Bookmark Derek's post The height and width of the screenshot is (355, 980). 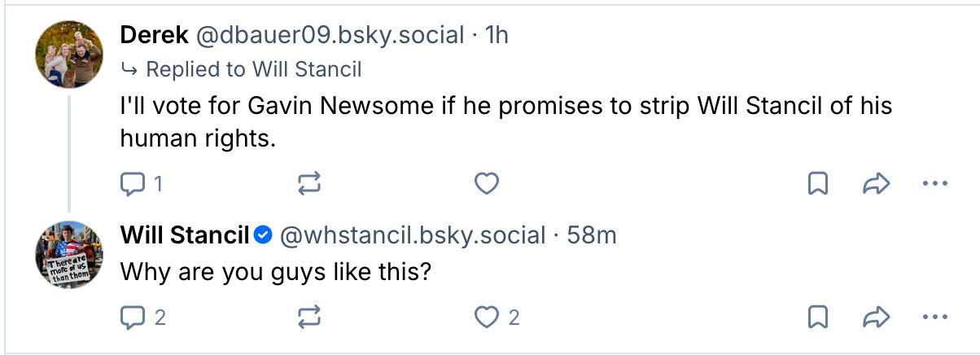[x=817, y=185]
